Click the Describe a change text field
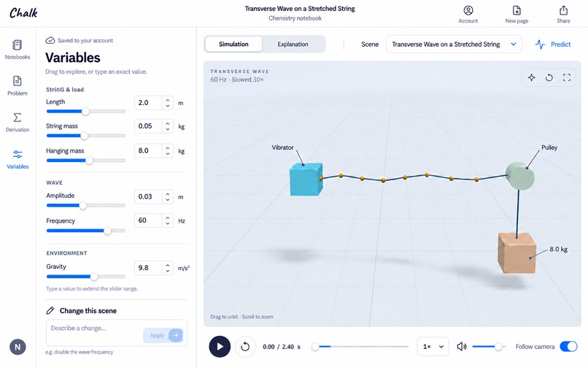The height and width of the screenshot is (368, 588). click(x=96, y=333)
